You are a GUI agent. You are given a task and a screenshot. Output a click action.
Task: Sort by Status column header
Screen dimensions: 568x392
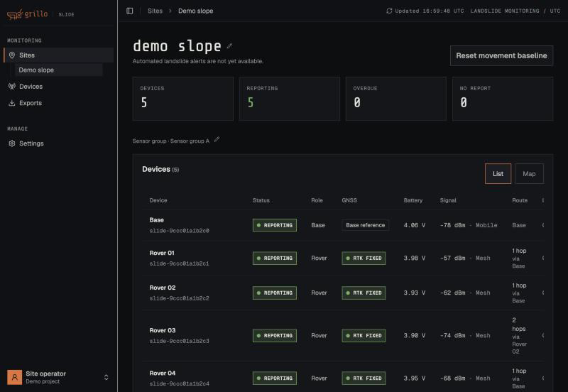pos(261,200)
